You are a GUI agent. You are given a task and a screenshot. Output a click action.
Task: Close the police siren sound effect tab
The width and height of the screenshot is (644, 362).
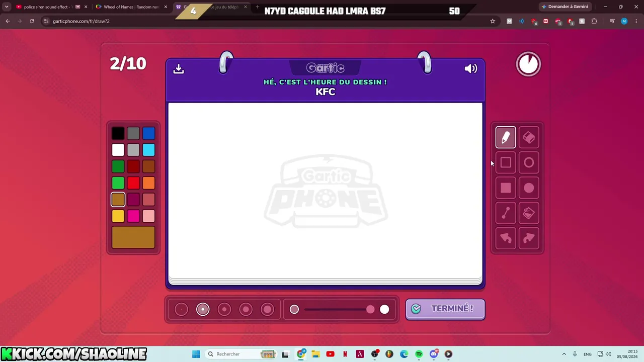tap(86, 7)
